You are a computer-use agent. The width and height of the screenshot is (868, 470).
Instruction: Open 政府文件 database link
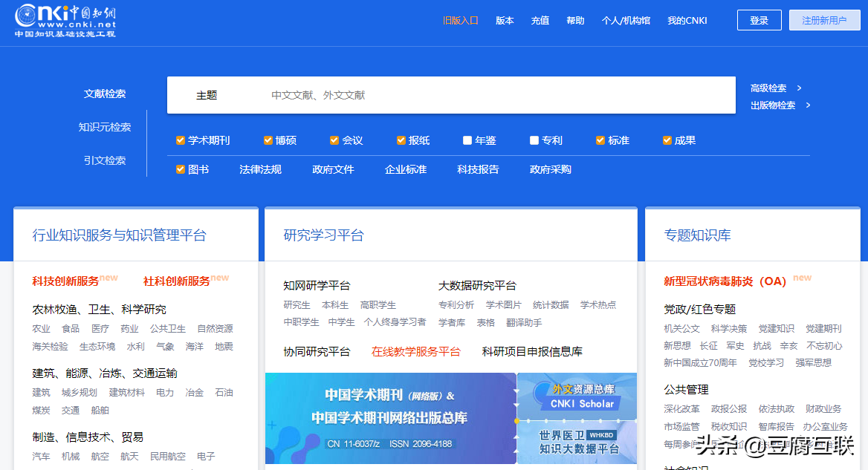[x=333, y=169]
